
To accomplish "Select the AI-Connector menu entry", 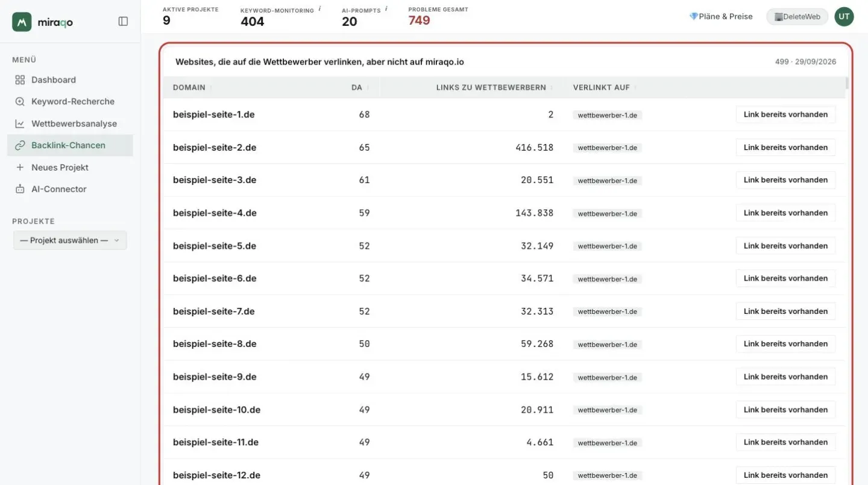I will pos(70,189).
